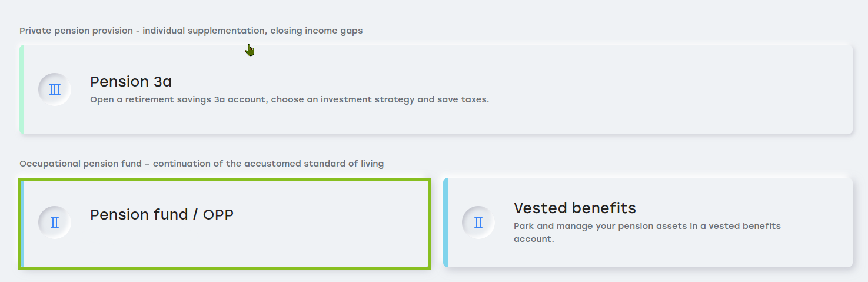Image resolution: width=868 pixels, height=282 pixels.
Task: Open the Pension 3a title link
Action: [x=131, y=81]
